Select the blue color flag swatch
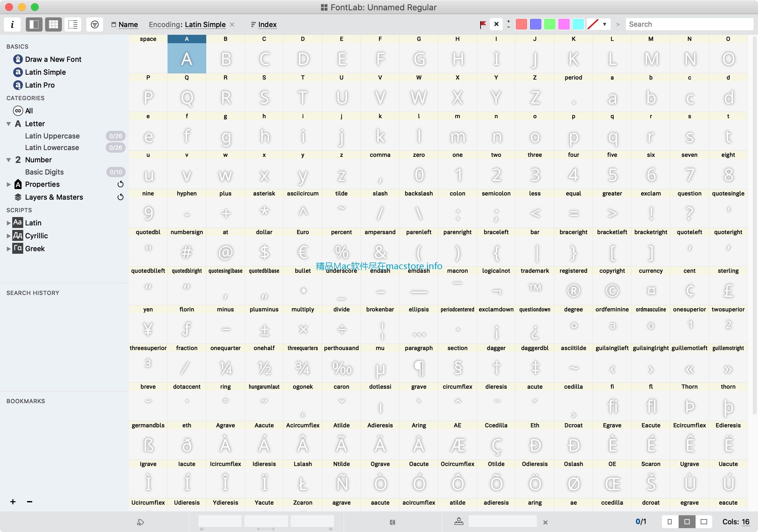Screen dimensions: 758x532 click(536, 24)
